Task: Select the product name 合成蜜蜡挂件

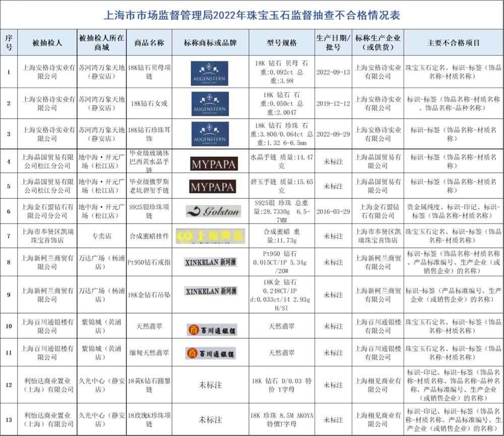Action: point(149,236)
